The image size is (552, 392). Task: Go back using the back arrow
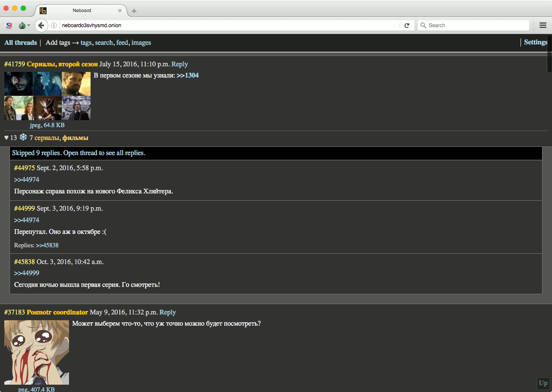pyautogui.click(x=41, y=25)
